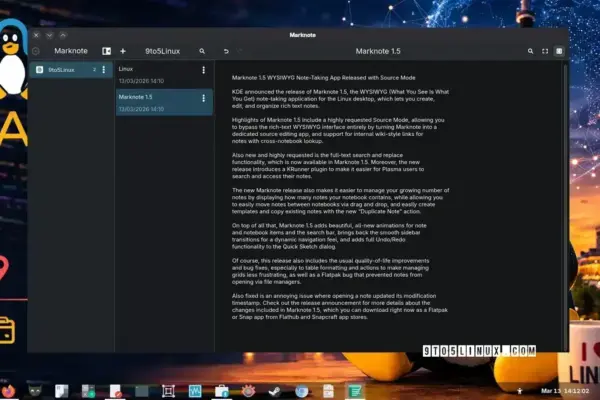Toggle the sidebar layout icon beside Marknote
Viewport: 600px width, 400px height.
pos(106,51)
